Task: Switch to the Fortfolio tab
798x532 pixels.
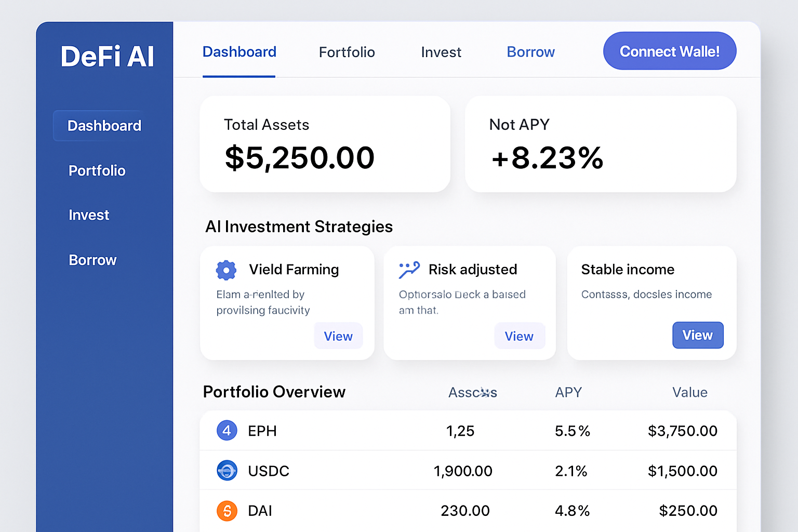Action: [x=347, y=52]
